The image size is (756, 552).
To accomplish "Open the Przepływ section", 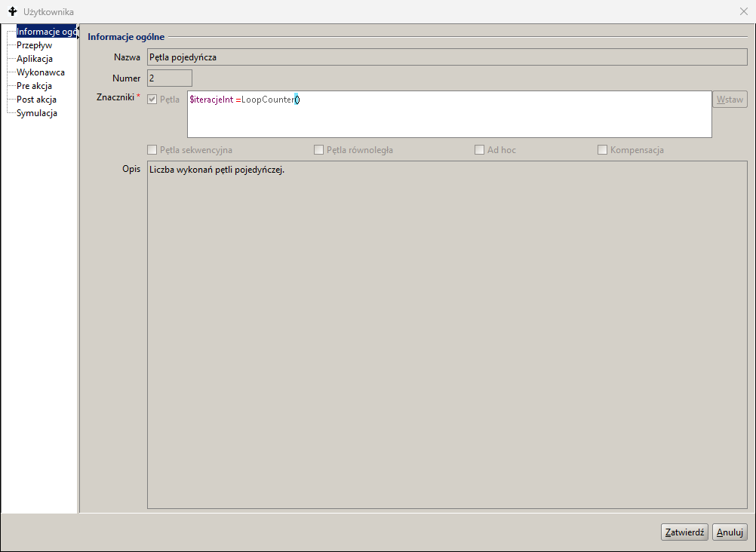I will [x=34, y=45].
